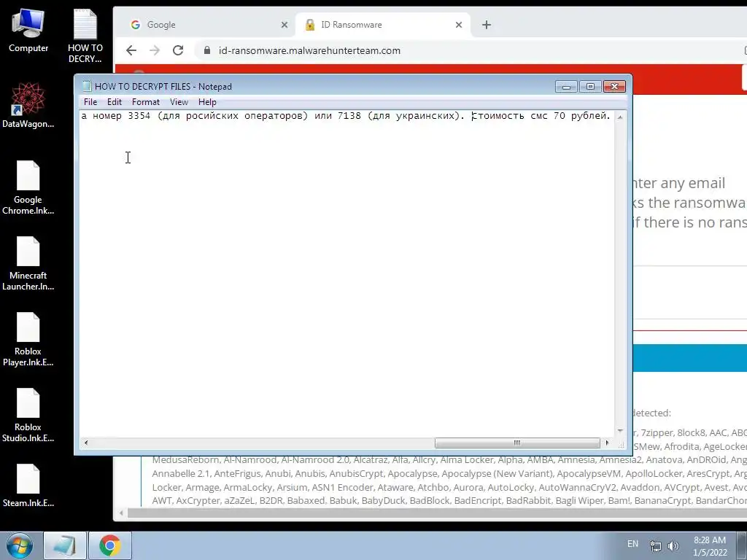This screenshot has width=747, height=560.
Task: Click the Notepad taskbar button
Action: pyautogui.click(x=65, y=545)
